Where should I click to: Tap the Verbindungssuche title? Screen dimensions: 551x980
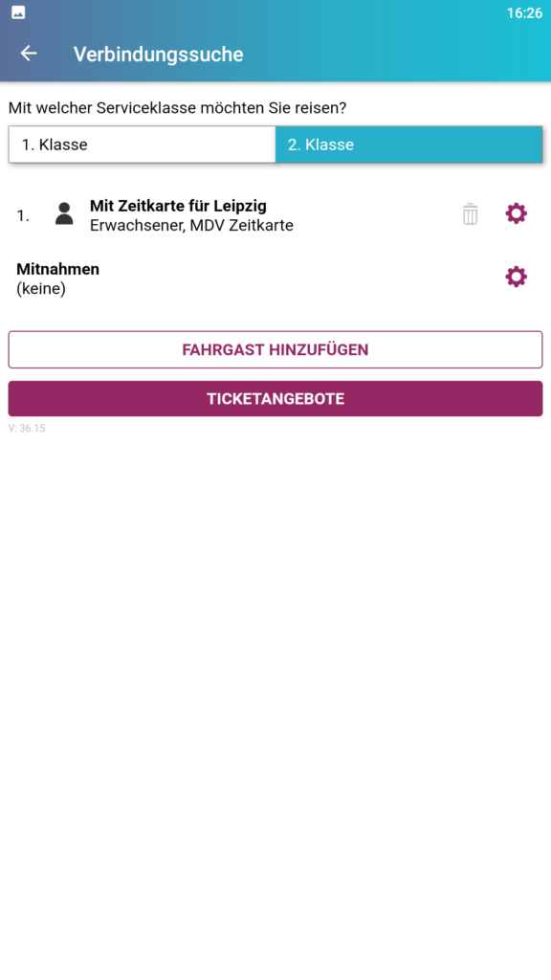pyautogui.click(x=159, y=55)
